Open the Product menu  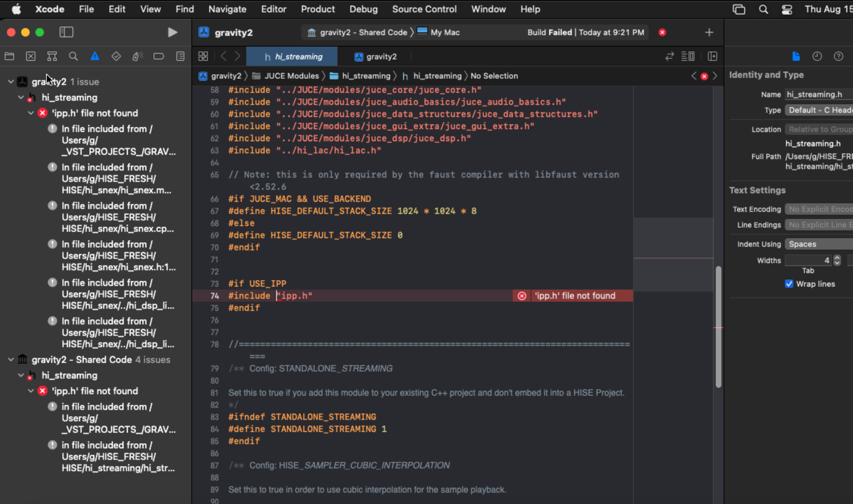click(x=318, y=9)
